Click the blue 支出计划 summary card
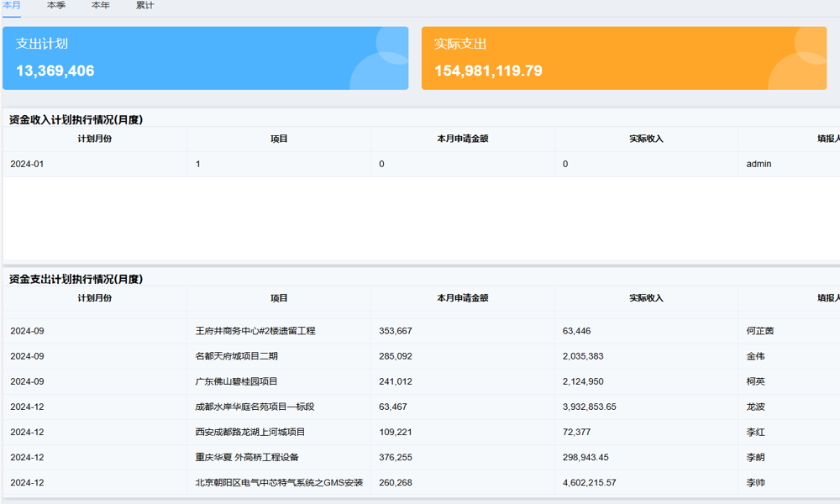The width and height of the screenshot is (840, 504). click(x=205, y=58)
